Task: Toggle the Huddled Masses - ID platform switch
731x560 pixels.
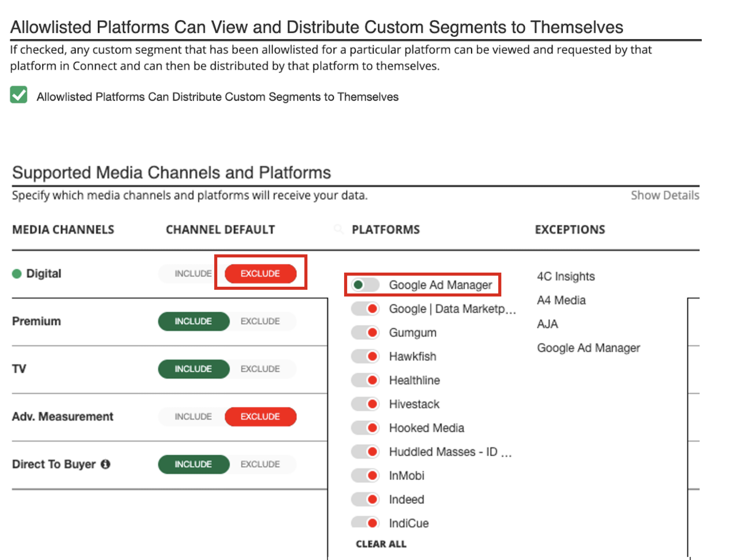Action: (x=365, y=452)
